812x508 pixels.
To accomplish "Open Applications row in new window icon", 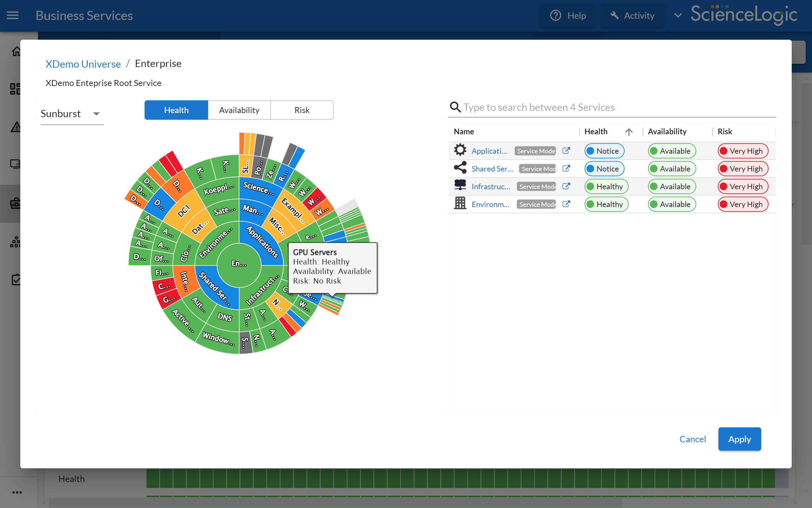I will (566, 150).
